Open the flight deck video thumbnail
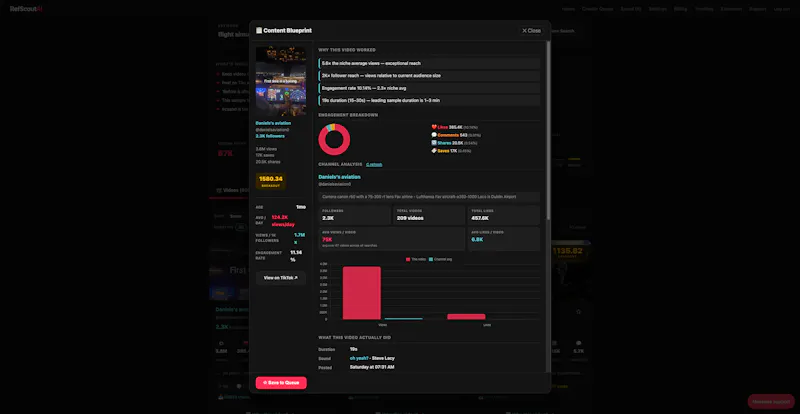 pyautogui.click(x=281, y=82)
